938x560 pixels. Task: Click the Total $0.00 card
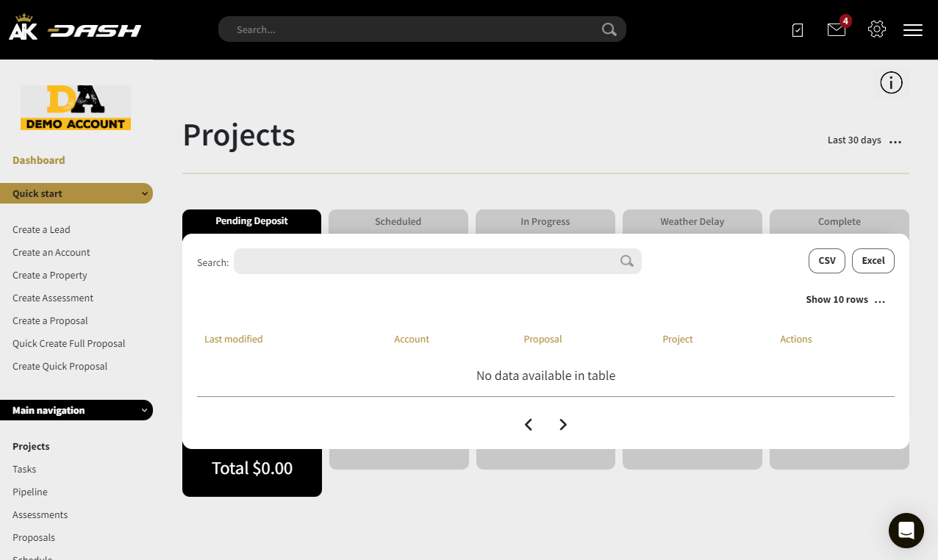(x=252, y=469)
